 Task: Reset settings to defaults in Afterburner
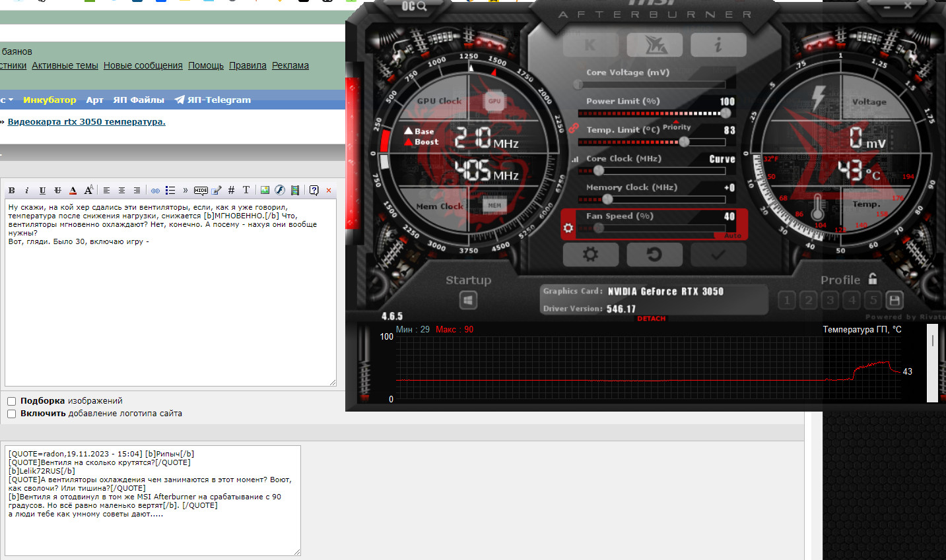(x=654, y=255)
